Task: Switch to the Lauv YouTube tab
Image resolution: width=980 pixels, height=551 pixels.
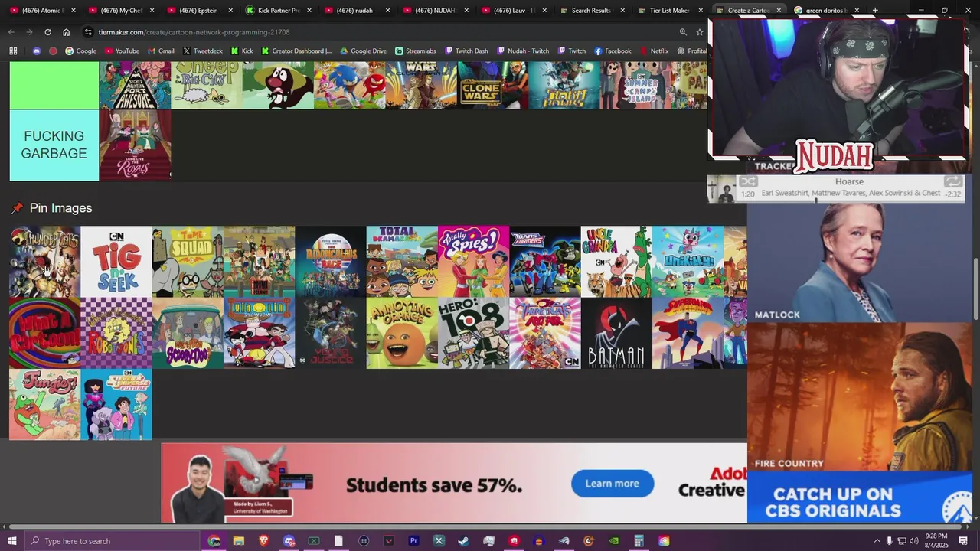Action: tap(513, 11)
